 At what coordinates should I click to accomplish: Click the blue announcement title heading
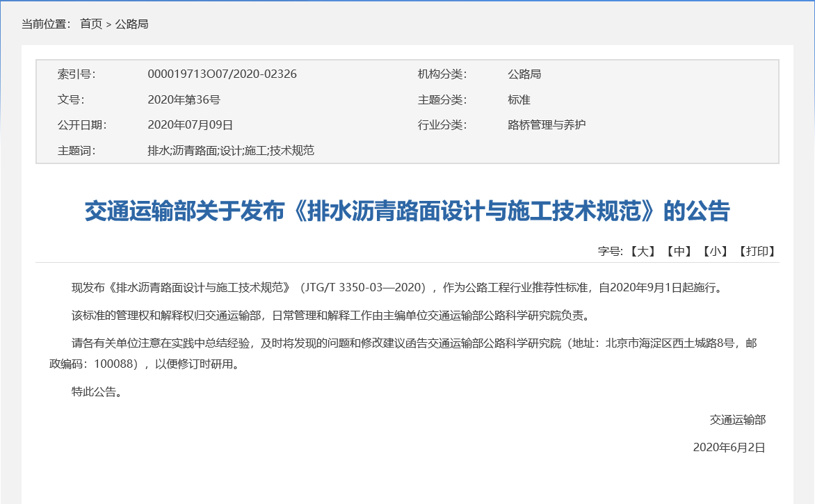407,211
